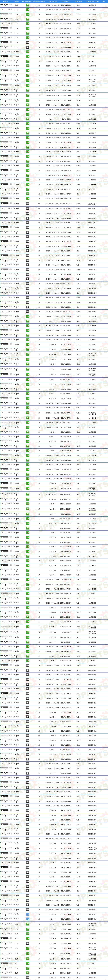Click petrol icon in CLS M 113.967 row
Viewport: 108px width, 980px height.
pos(27,24)
